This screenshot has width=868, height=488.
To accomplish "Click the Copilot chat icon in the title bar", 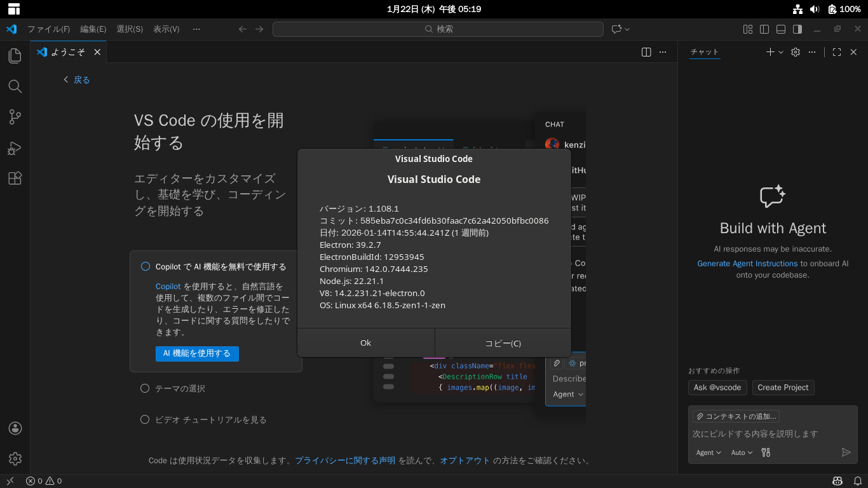I will pyautogui.click(x=616, y=29).
